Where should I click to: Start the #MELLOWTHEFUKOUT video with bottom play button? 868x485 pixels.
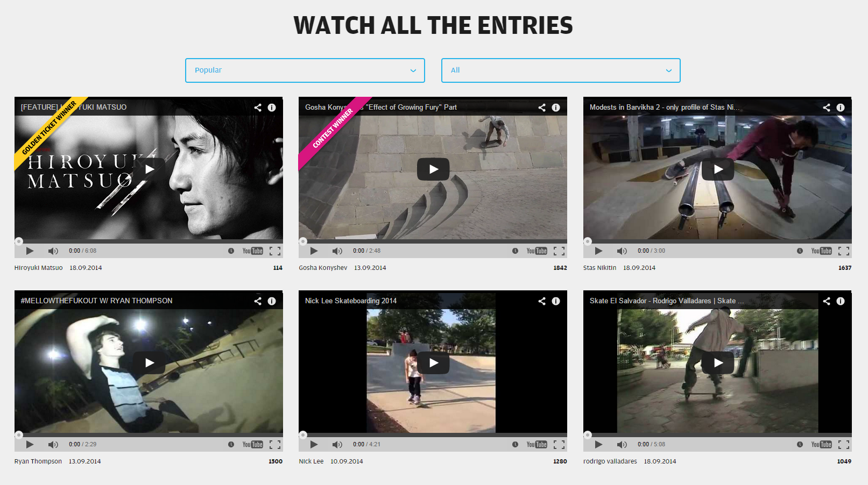click(x=30, y=445)
